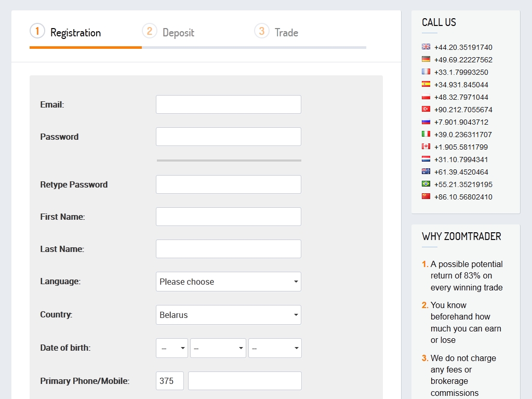This screenshot has width=532, height=399.
Task: Open the middle Date of birth dropdown
Action: [x=218, y=348]
